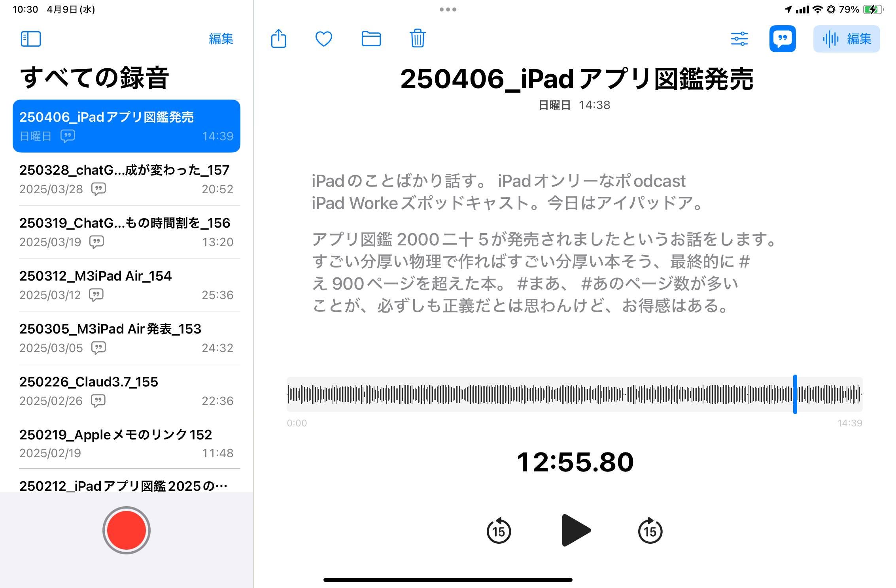Screen dimensions: 896x588
Task: Open playback options sliders icon
Action: (739, 39)
